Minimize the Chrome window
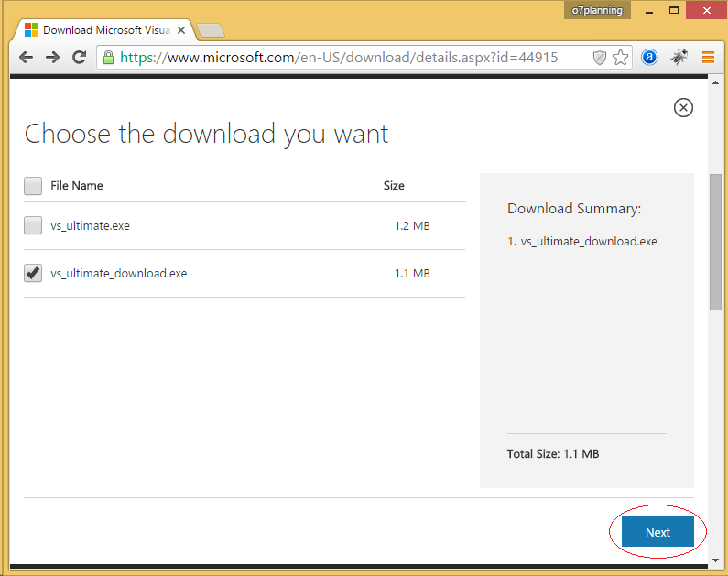 (x=649, y=11)
